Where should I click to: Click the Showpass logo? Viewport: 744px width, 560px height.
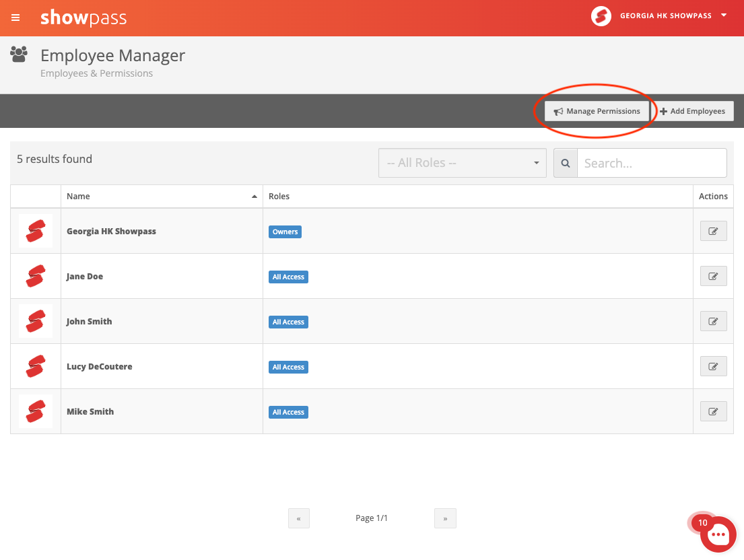pos(83,17)
